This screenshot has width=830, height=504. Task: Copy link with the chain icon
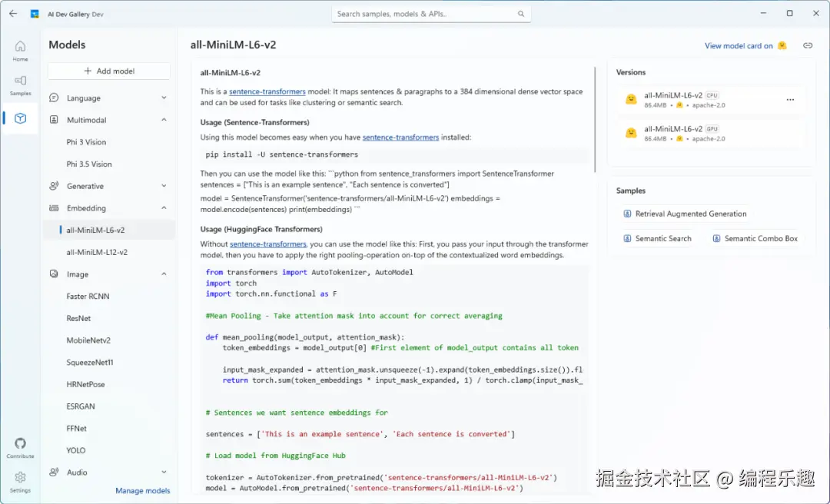[807, 45]
